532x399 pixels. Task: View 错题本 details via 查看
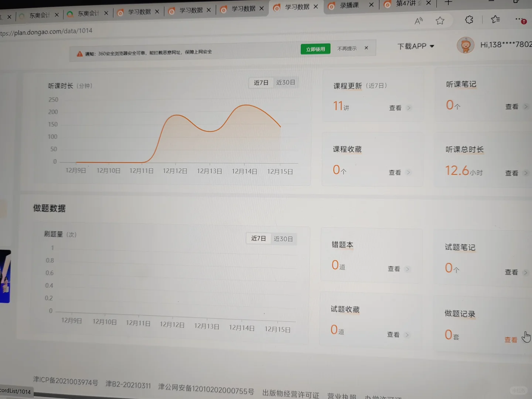[x=394, y=269]
